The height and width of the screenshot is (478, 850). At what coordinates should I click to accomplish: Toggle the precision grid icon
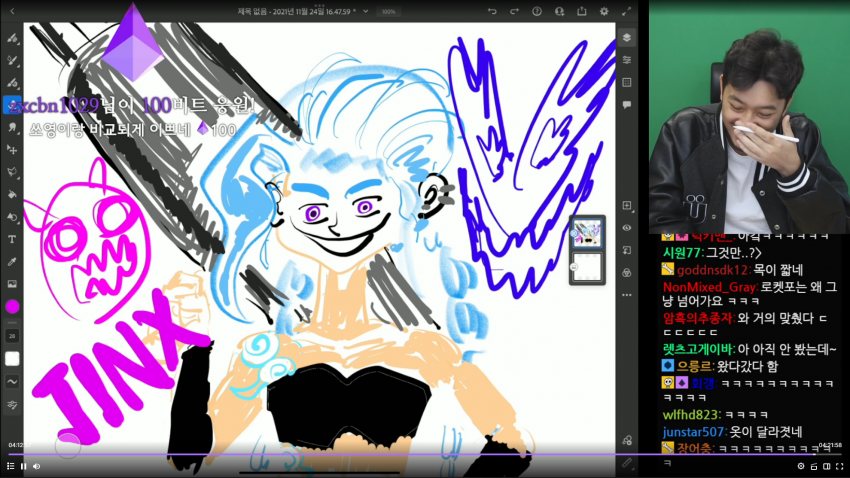[627, 82]
